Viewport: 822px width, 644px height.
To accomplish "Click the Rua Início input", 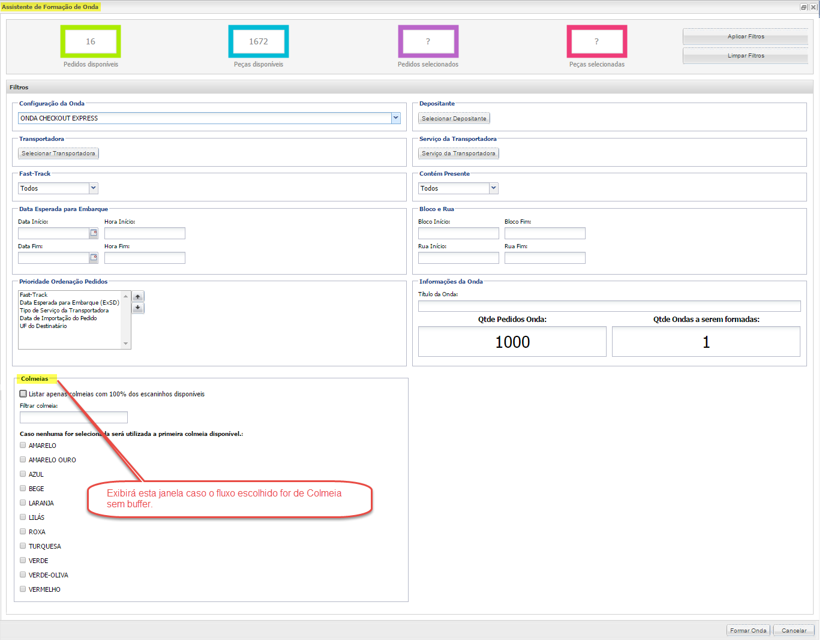I will point(458,258).
